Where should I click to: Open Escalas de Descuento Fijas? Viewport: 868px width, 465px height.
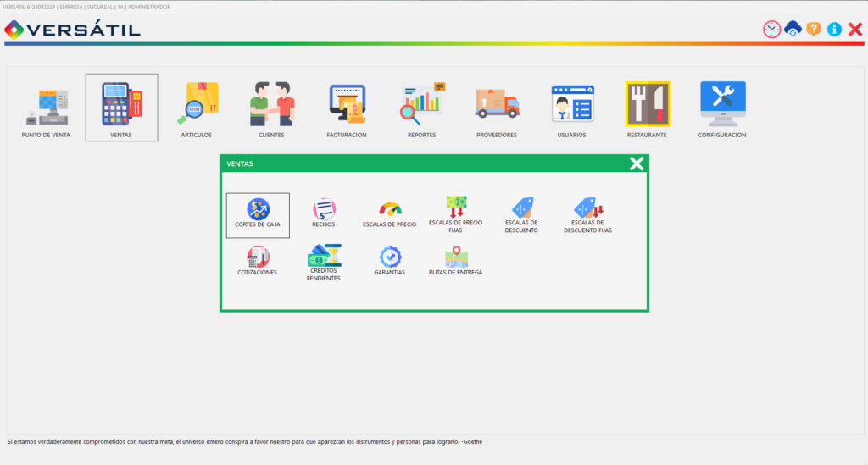pyautogui.click(x=588, y=214)
